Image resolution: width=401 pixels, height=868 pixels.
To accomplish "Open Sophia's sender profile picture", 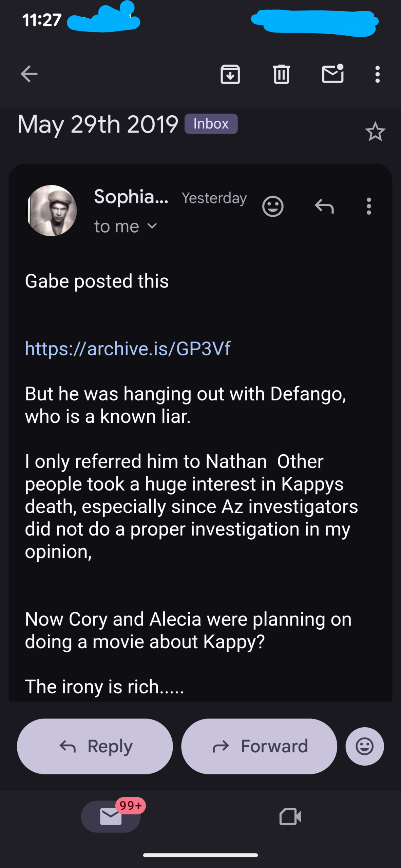I will click(x=52, y=211).
